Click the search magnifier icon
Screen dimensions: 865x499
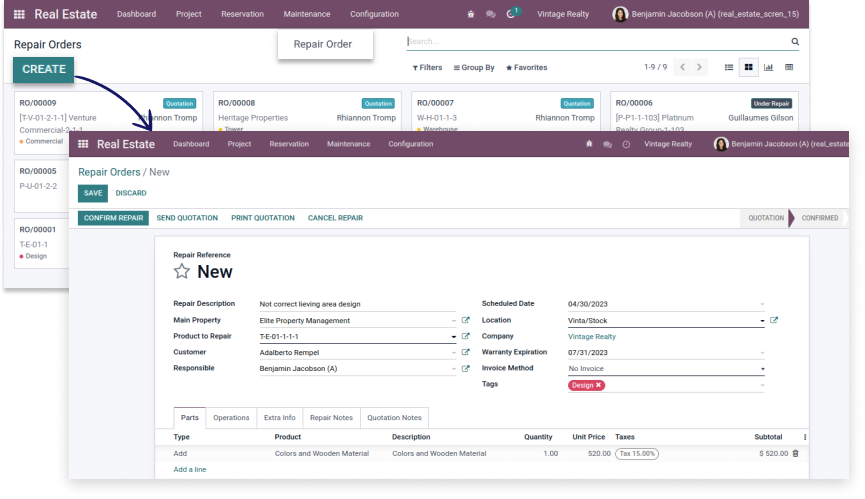795,42
